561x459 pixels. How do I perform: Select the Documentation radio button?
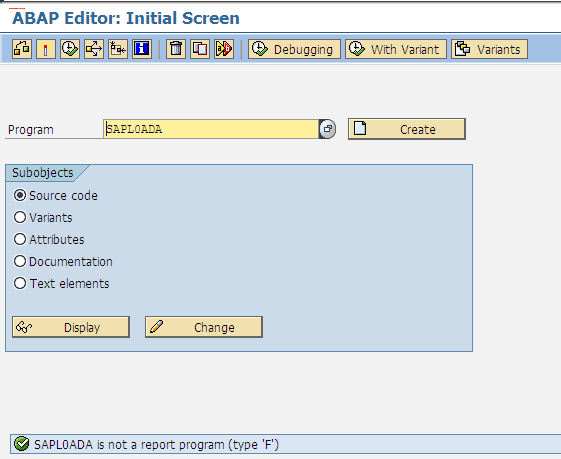click(20, 261)
